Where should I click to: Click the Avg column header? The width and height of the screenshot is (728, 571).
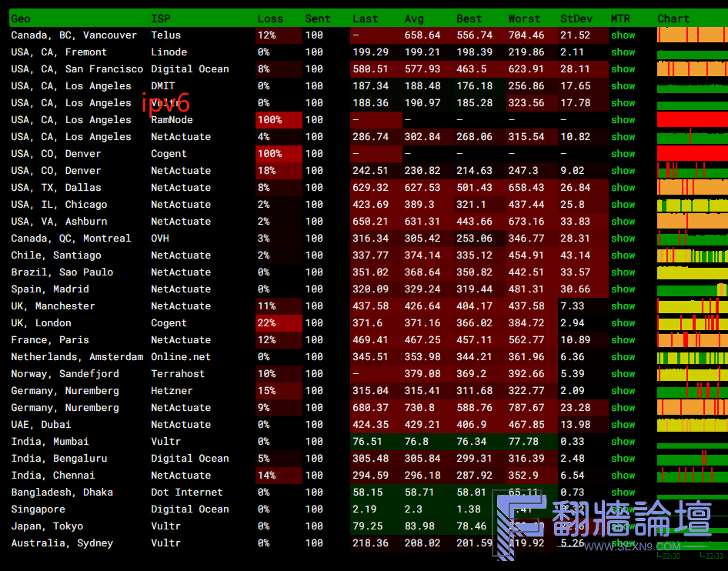pos(414,18)
